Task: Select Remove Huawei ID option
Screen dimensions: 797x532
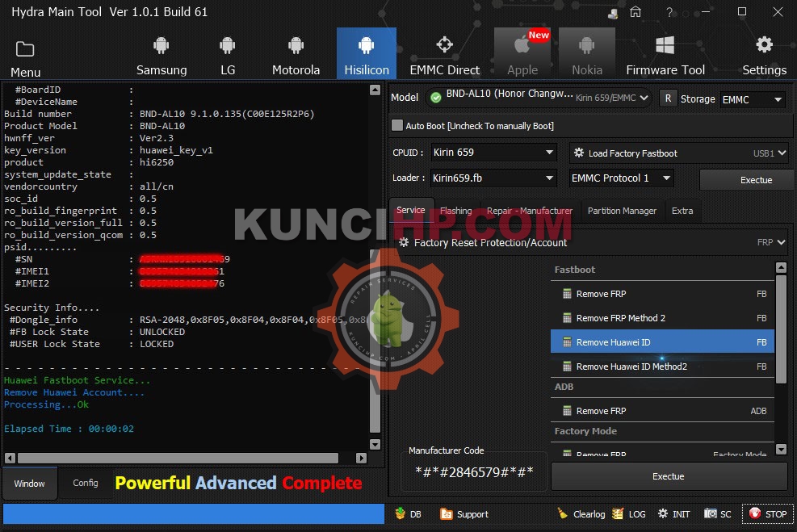Action: 662,342
